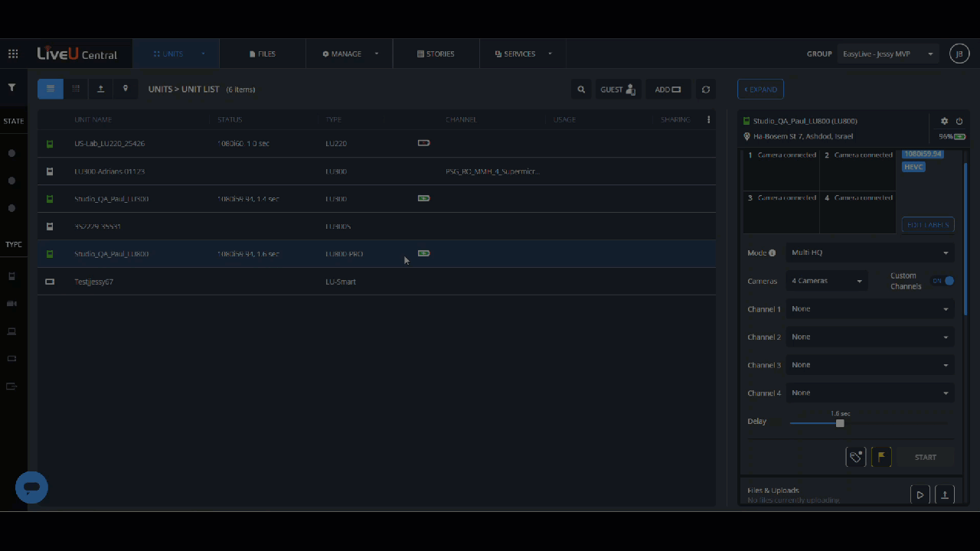Click the location pin beside Ha-Bosem St address

click(746, 136)
